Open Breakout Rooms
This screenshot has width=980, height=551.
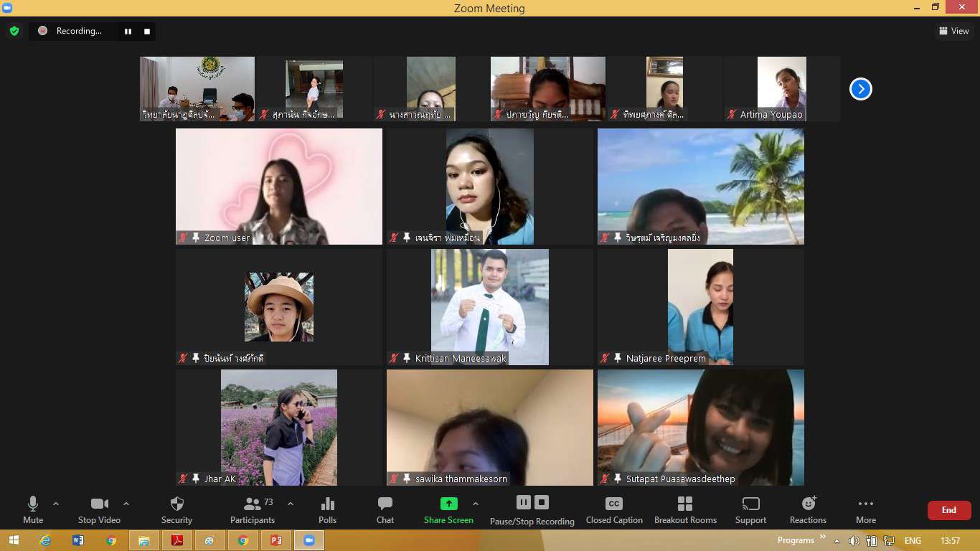point(685,510)
